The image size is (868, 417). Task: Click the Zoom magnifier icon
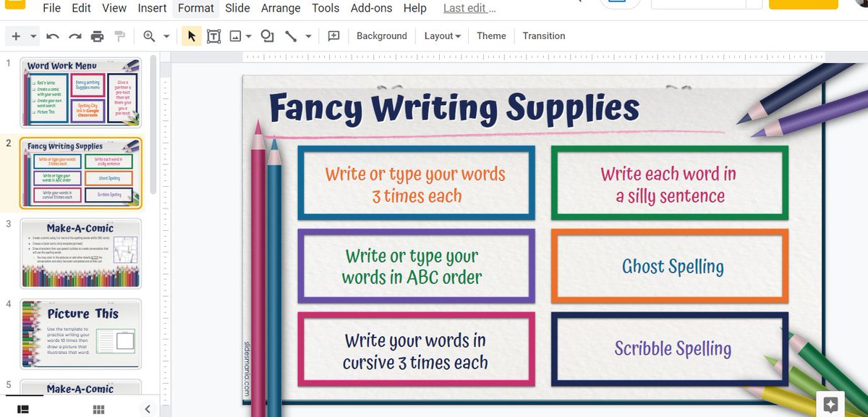click(x=149, y=36)
